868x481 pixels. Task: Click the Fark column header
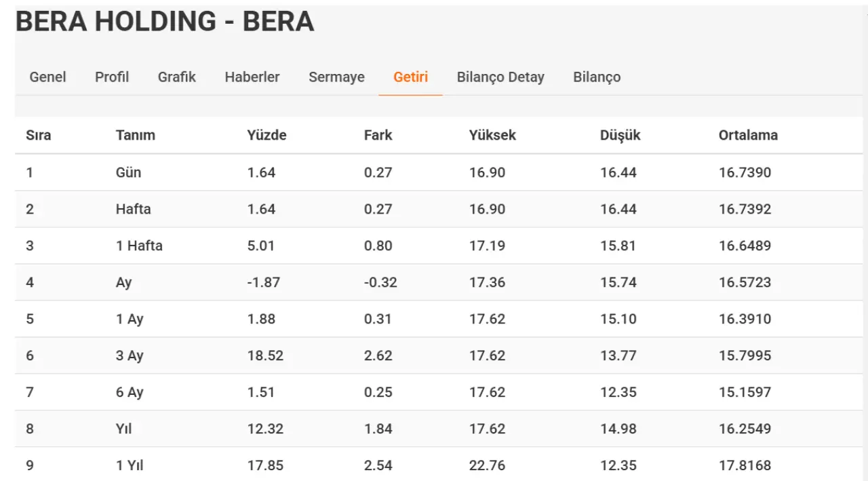point(378,135)
